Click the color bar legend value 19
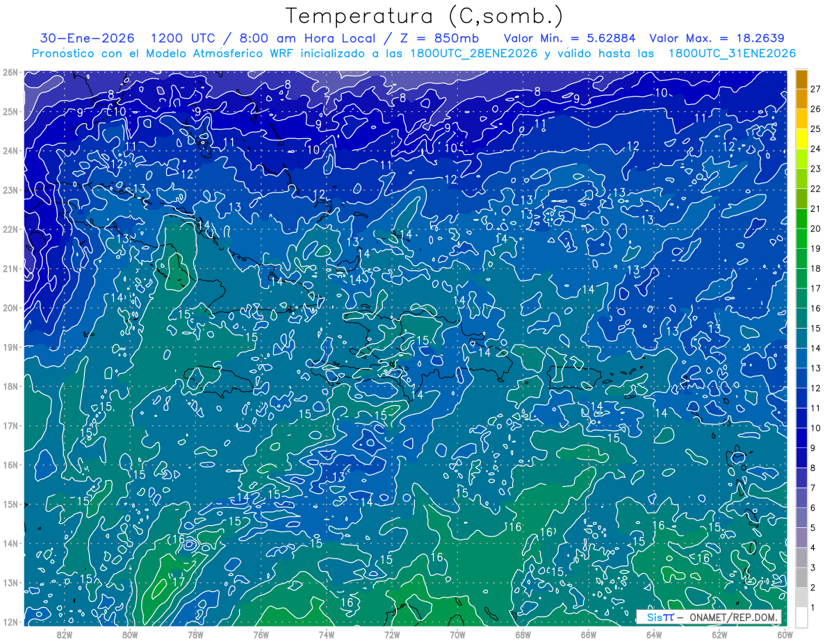834x644 pixels. tap(816, 248)
